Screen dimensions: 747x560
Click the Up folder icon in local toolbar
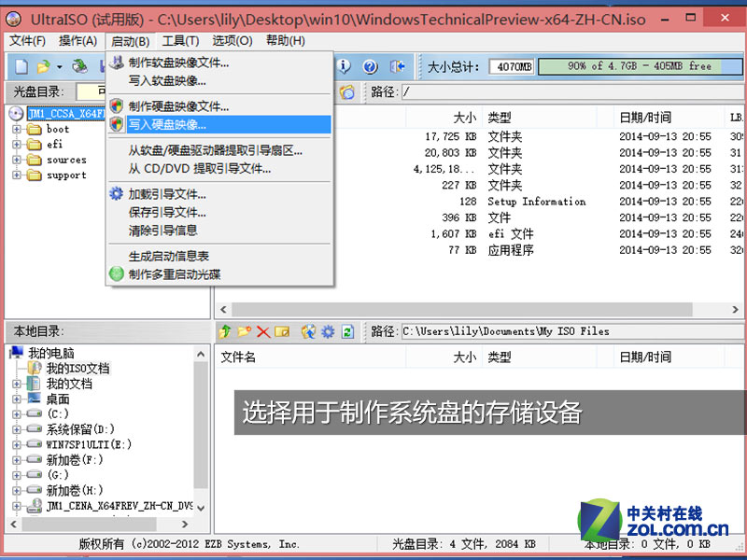click(x=225, y=331)
